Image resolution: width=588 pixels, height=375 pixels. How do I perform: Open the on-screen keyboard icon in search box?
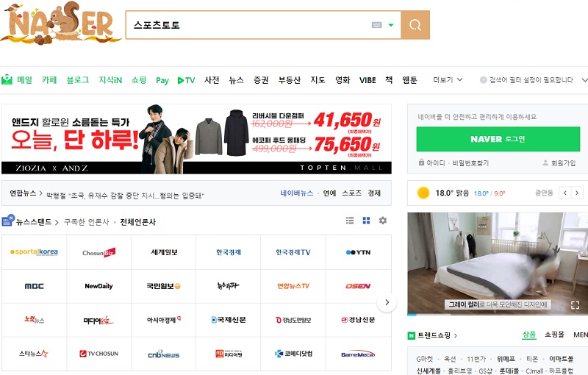tap(376, 25)
